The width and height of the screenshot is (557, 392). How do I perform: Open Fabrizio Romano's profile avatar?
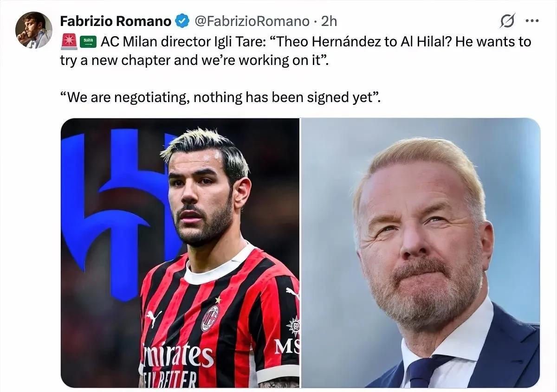(33, 30)
